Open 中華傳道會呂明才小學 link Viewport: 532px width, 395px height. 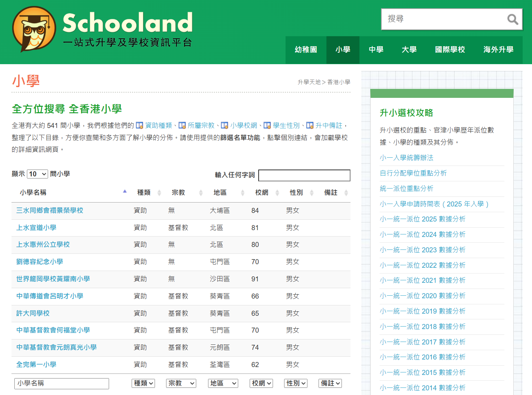coord(50,296)
